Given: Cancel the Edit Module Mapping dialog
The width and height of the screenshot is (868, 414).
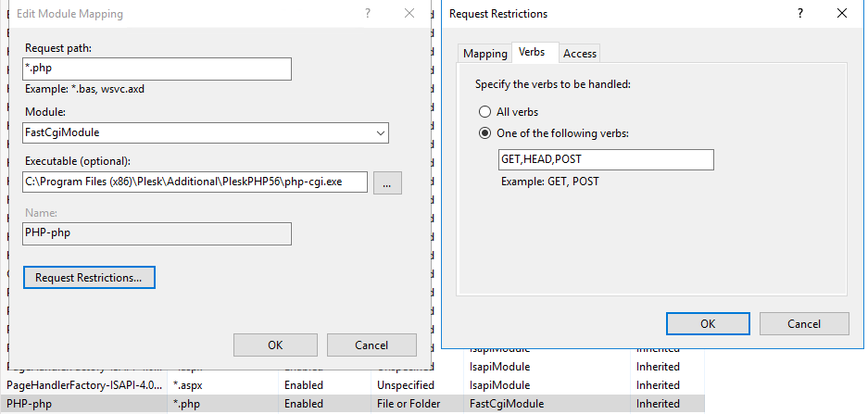Looking at the screenshot, I should pyautogui.click(x=371, y=345).
